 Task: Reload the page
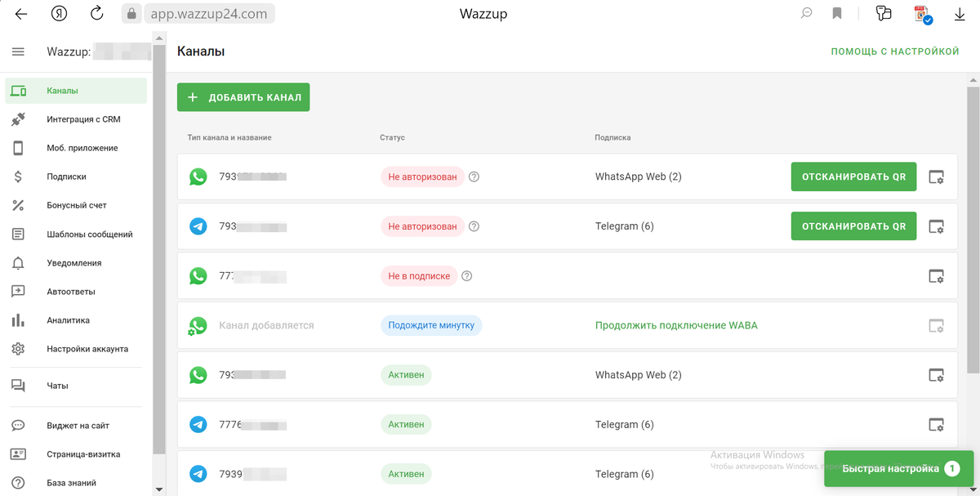tap(97, 13)
